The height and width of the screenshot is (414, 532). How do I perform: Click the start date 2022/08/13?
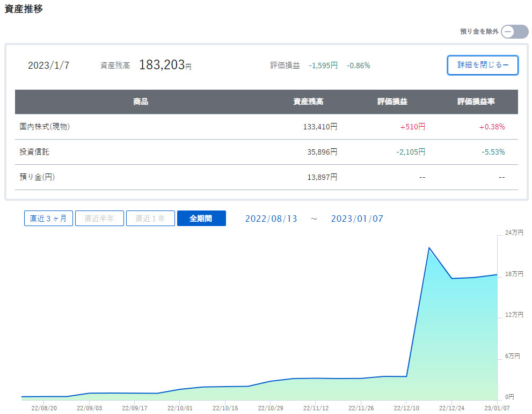[x=271, y=219]
